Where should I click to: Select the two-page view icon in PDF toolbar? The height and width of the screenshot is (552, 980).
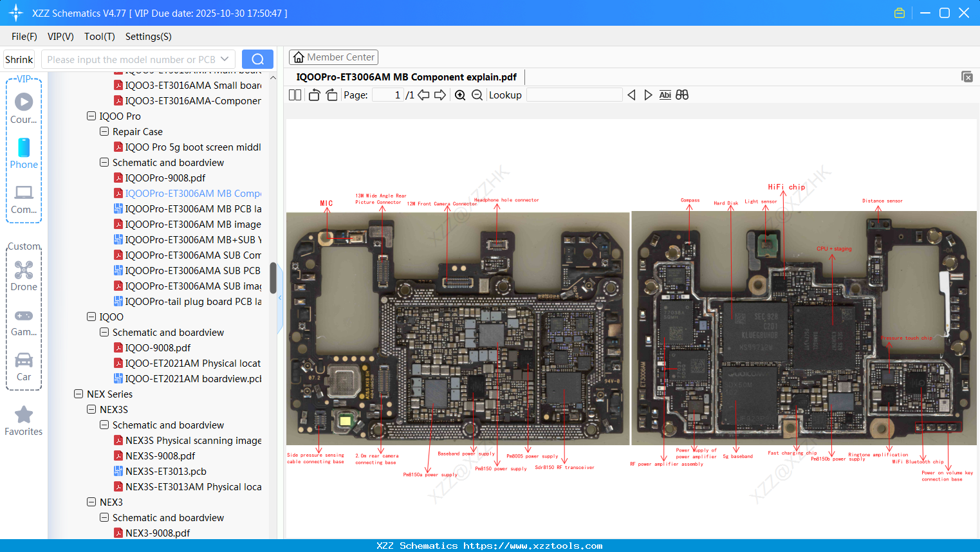click(295, 95)
